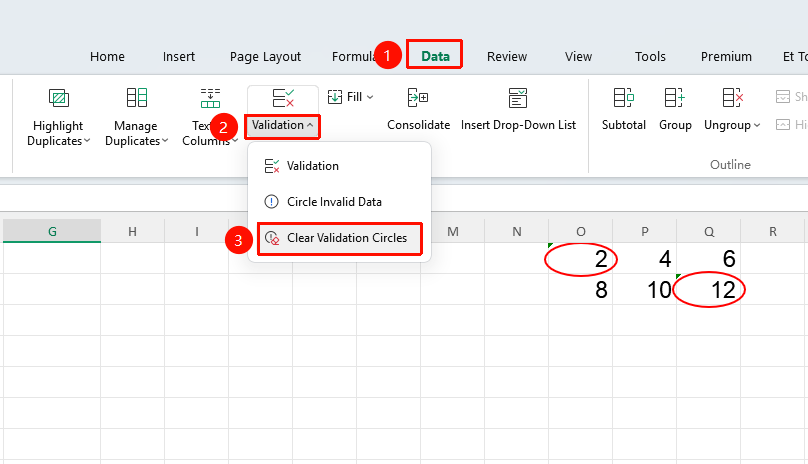Select column P header
The height and width of the screenshot is (464, 808).
pos(645,231)
